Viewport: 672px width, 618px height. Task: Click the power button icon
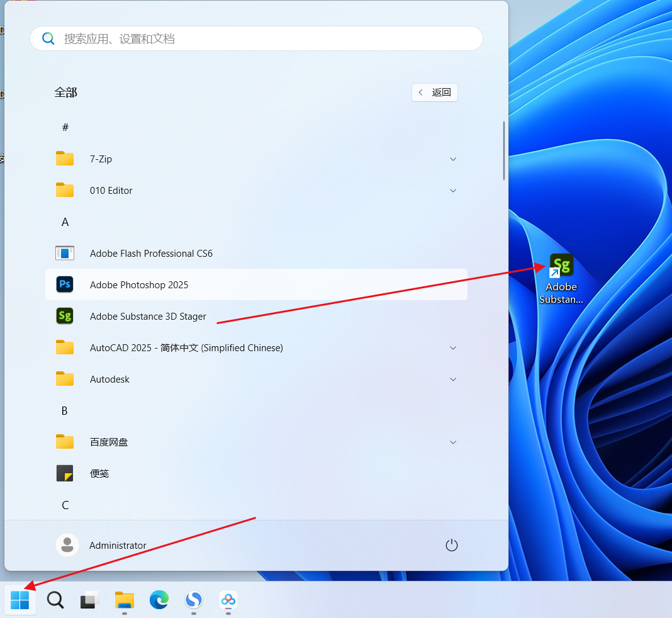pyautogui.click(x=452, y=545)
